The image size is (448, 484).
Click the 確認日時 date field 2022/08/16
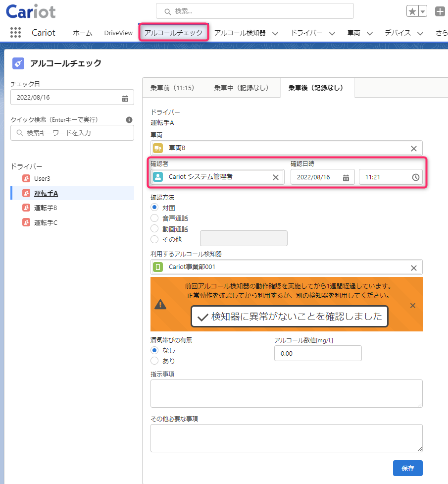(322, 177)
